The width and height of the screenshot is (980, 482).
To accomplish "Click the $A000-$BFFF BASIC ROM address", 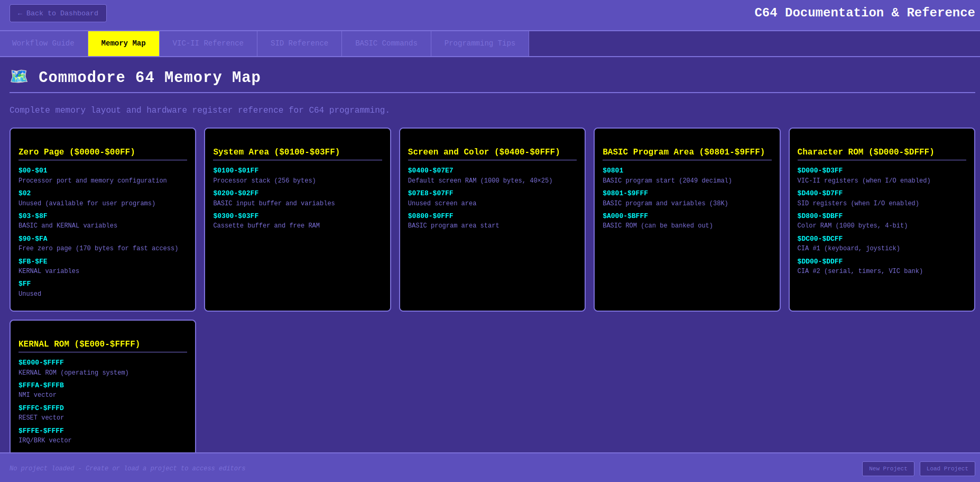I will click(x=625, y=216).
